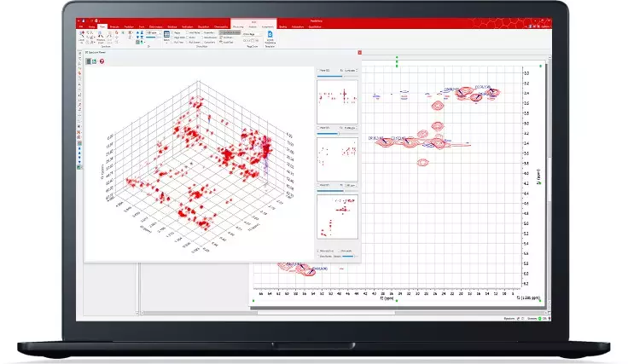Viewport: 628px width, 364px height.
Task: Open the Processing contextual tab
Action: tap(238, 26)
